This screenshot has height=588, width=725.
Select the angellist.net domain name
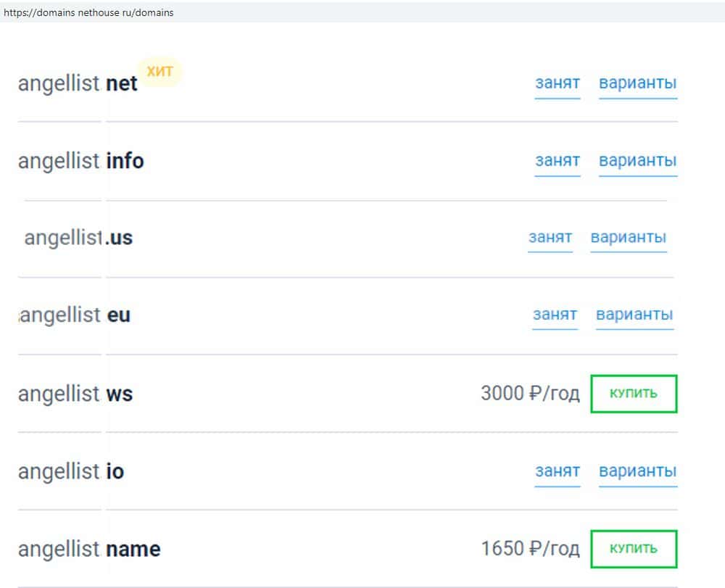[78, 84]
